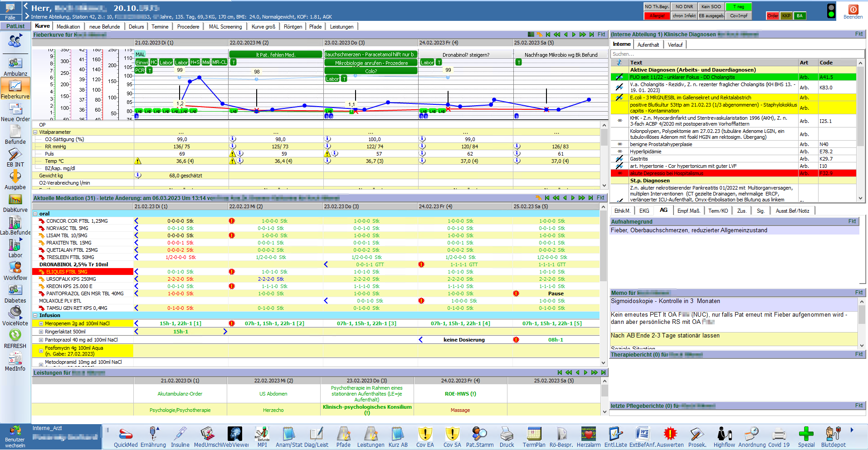Open the neue Befunde tab
This screenshot has height=450, width=868.
tap(105, 27)
